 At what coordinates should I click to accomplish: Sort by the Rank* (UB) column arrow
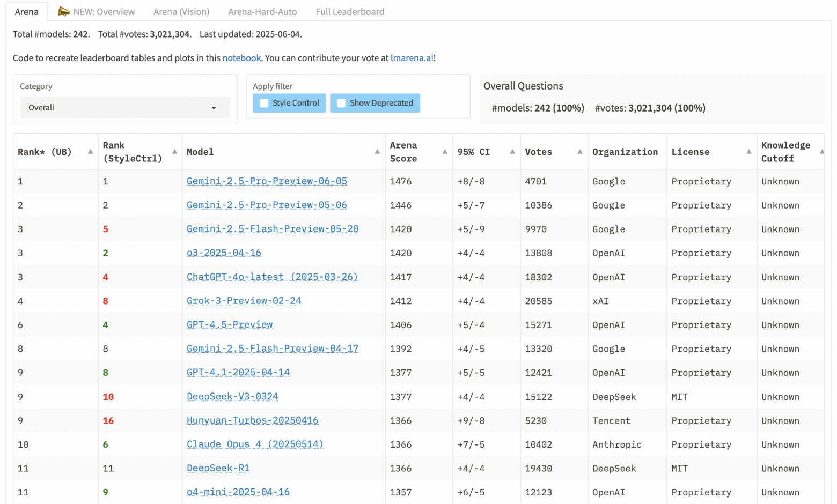pyautogui.click(x=90, y=152)
